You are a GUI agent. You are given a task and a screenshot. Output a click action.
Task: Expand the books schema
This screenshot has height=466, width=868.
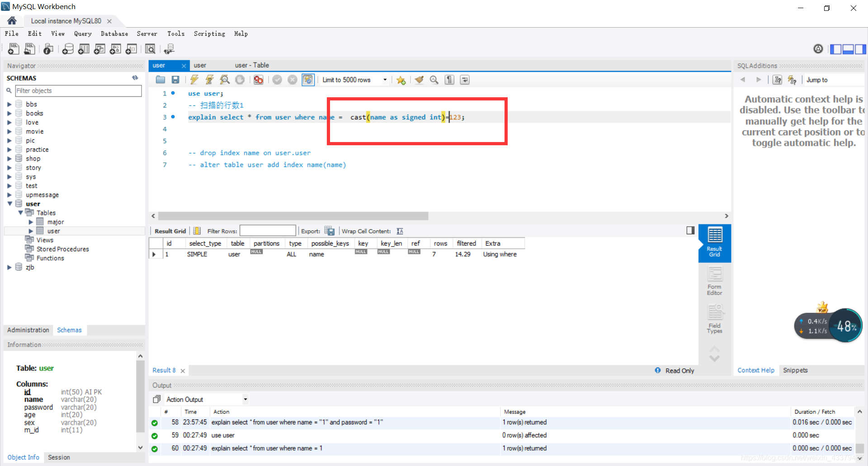point(9,114)
